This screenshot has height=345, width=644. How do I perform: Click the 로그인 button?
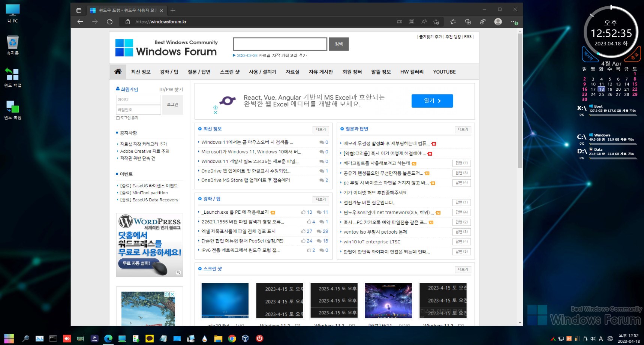click(172, 104)
